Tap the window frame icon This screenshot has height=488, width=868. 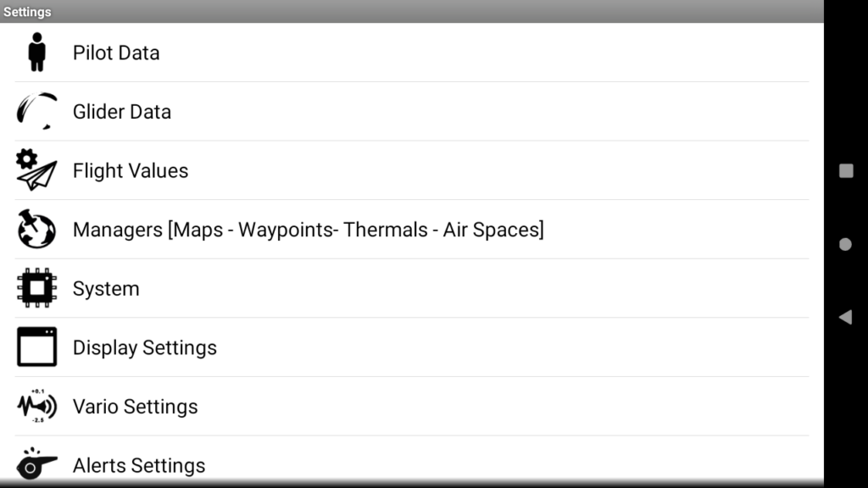coord(36,347)
